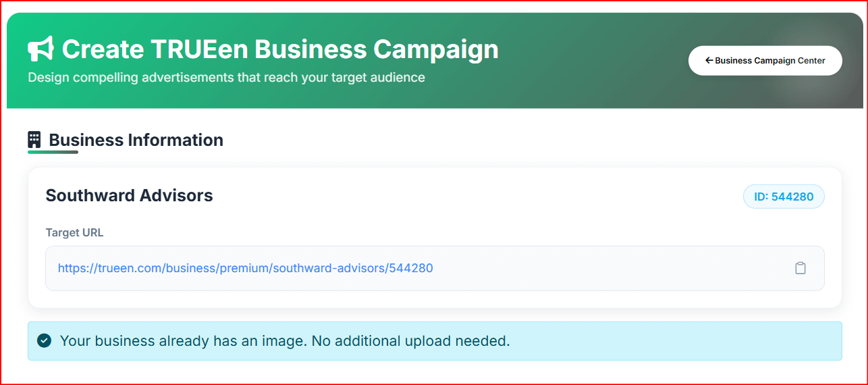This screenshot has width=868, height=385.
Task: Click the copy clipboard icon beside Target URL
Action: 800,268
